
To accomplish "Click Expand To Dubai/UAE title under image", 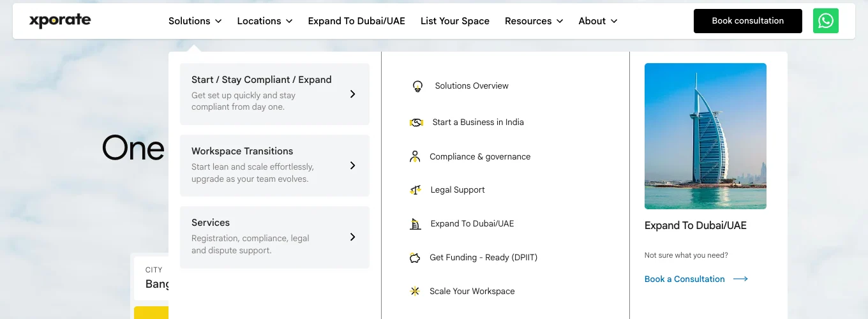I will (x=696, y=226).
